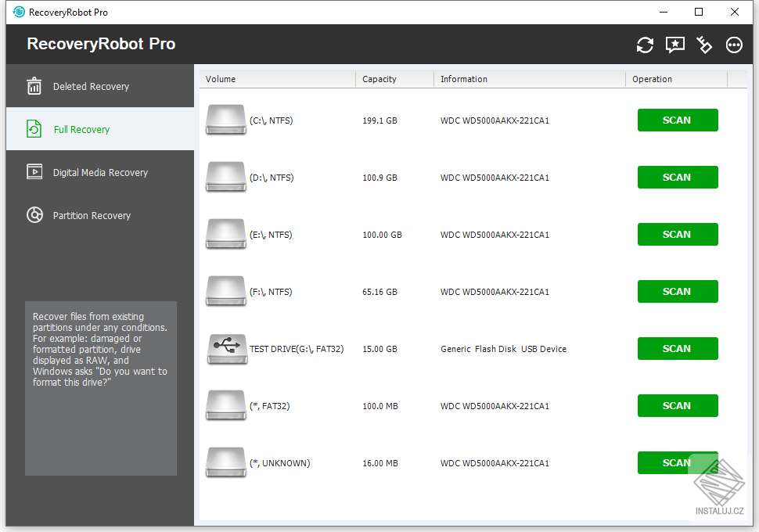
Task: Click the Deleted Recovery trash icon
Action: click(x=34, y=86)
